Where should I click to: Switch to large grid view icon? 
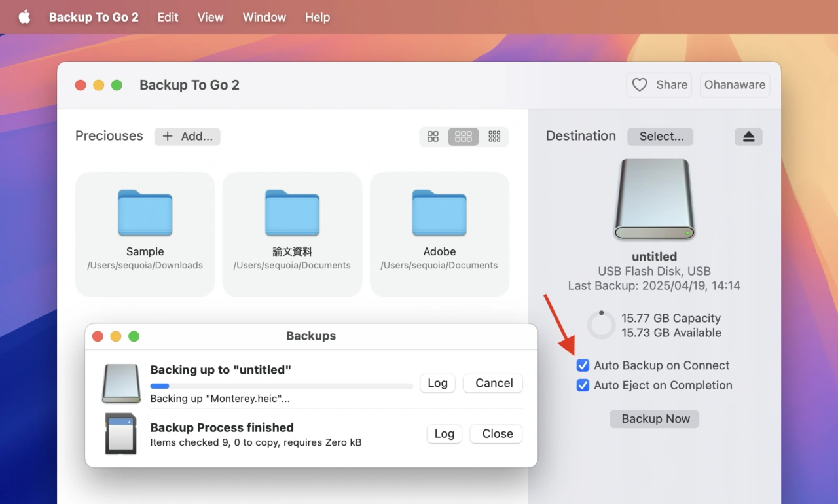pos(433,136)
